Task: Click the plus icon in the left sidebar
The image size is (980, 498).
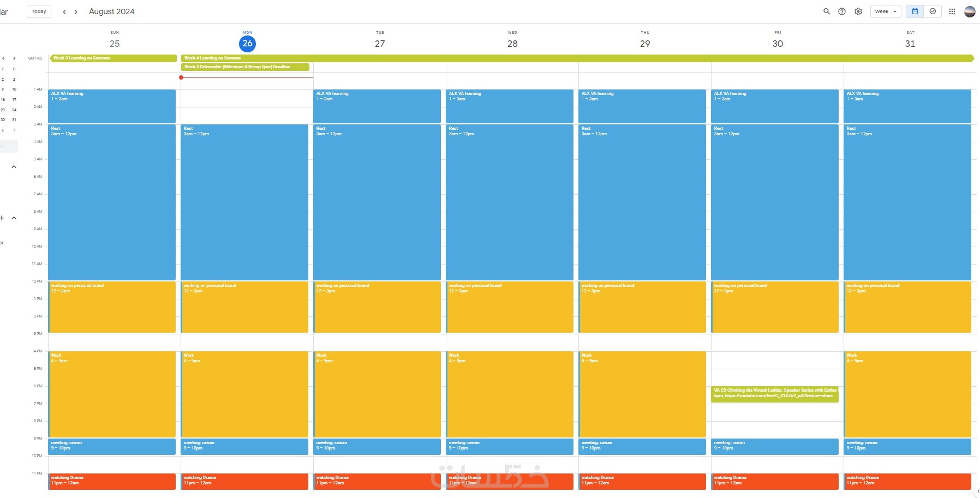Action: click(x=2, y=218)
